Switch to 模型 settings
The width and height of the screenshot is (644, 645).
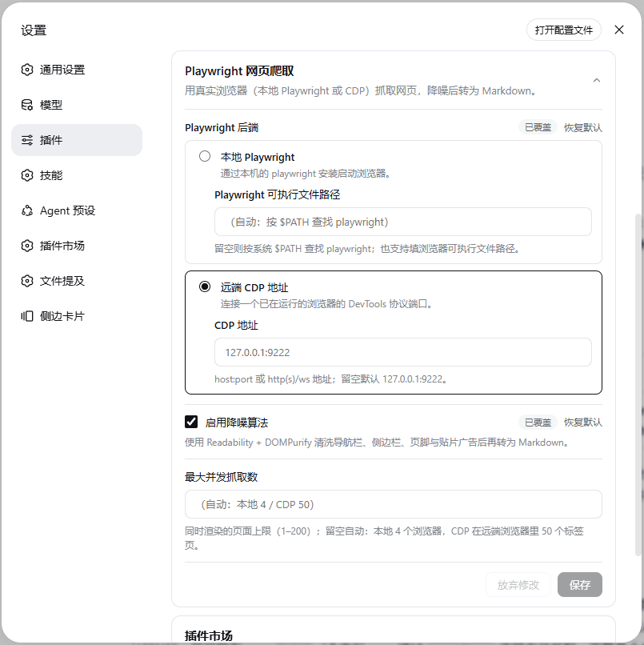coord(77,105)
